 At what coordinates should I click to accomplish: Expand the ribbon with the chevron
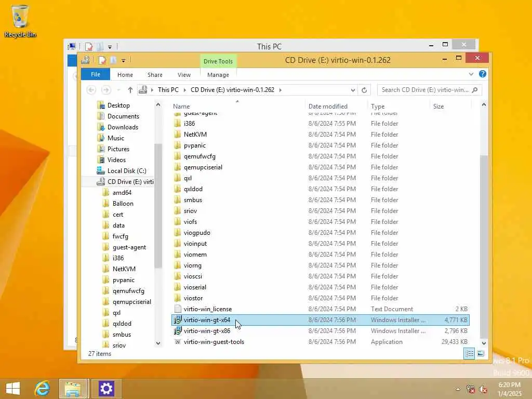(471, 74)
